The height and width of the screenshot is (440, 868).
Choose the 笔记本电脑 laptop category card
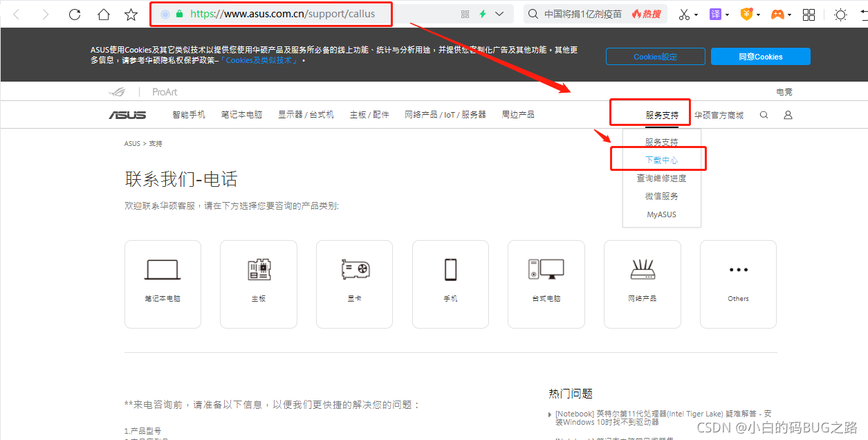pos(163,284)
